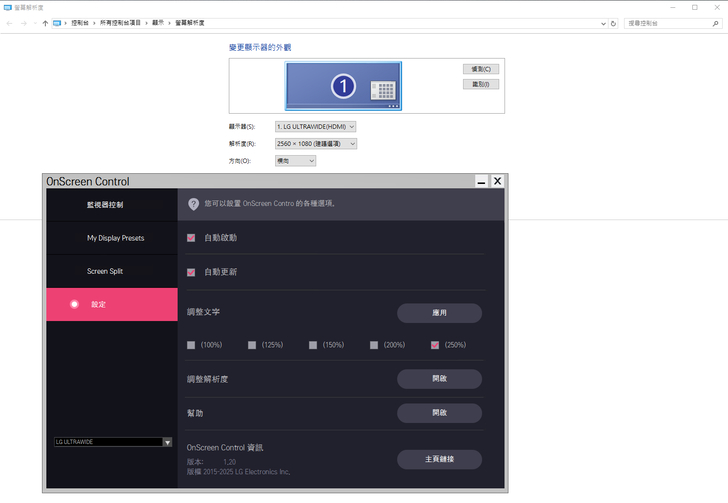Toggle the 自動更新 checkbox
728x503 pixels.
pyautogui.click(x=191, y=272)
